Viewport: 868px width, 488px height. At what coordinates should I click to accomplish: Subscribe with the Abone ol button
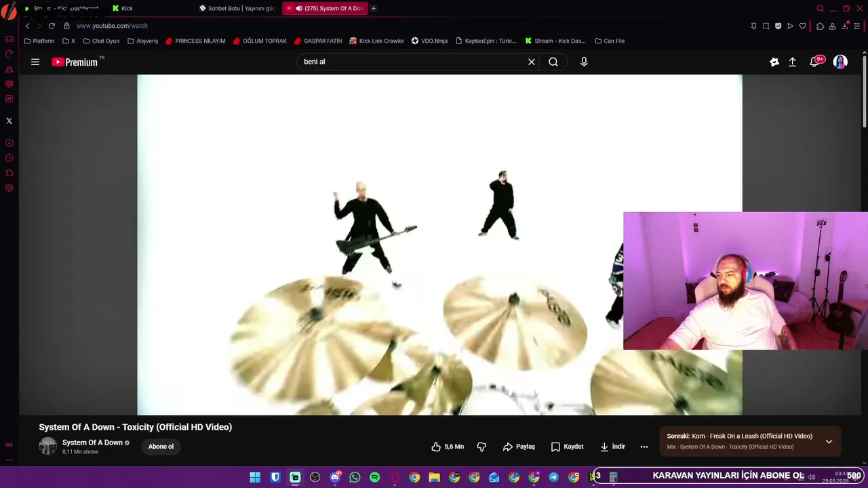[161, 447]
